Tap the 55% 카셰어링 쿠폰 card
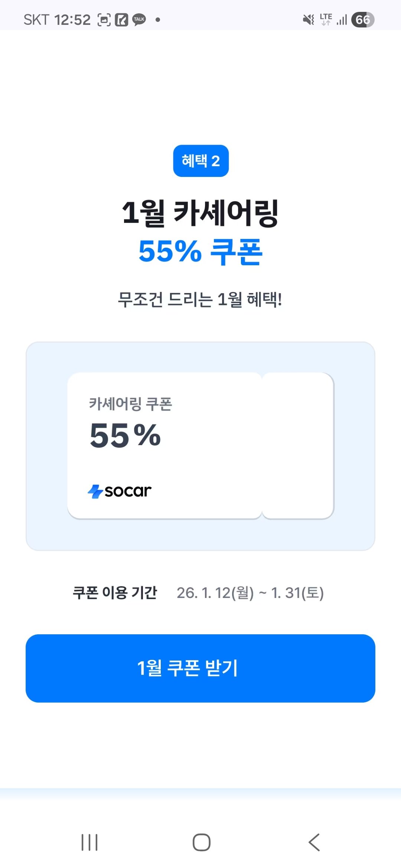 200,445
